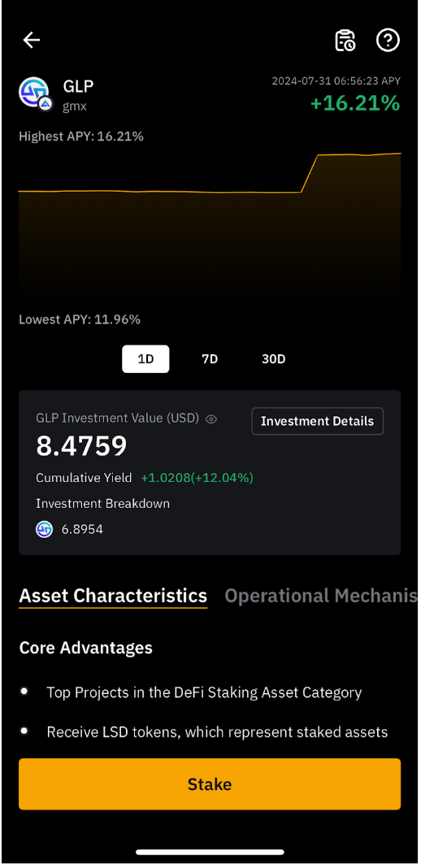The image size is (421, 868).
Task: Tap the 6.8954 breakdown amount
Action: pyautogui.click(x=82, y=530)
